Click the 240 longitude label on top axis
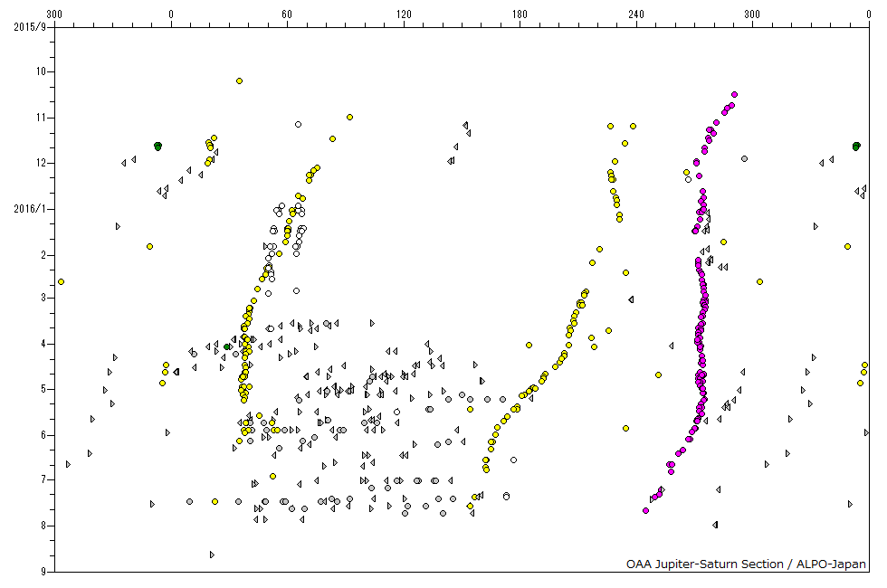 point(635,14)
